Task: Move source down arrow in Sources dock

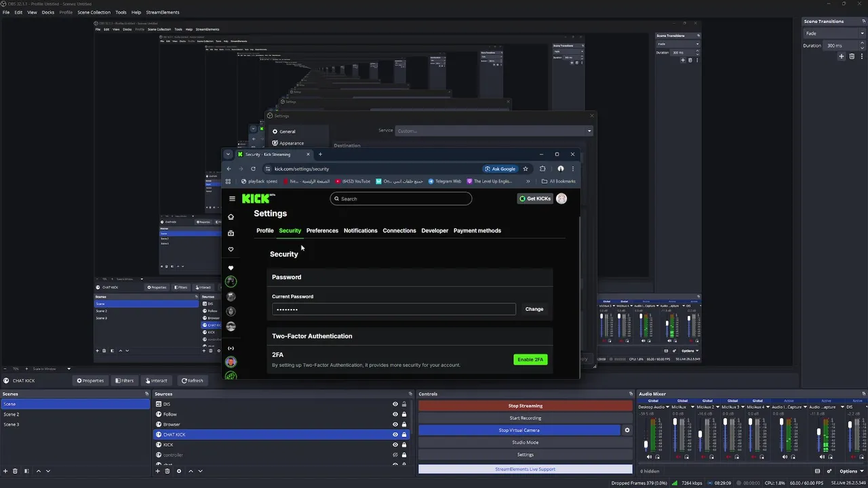Action: [x=200, y=471]
